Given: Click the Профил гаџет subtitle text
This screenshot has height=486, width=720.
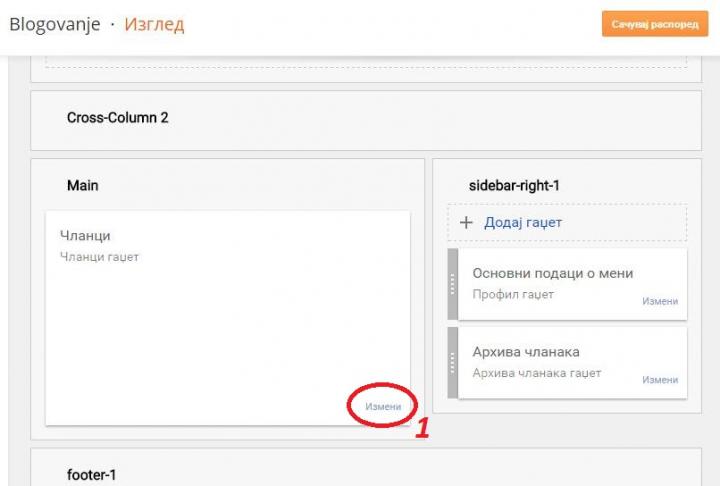Looking at the screenshot, I should pyautogui.click(x=513, y=294).
